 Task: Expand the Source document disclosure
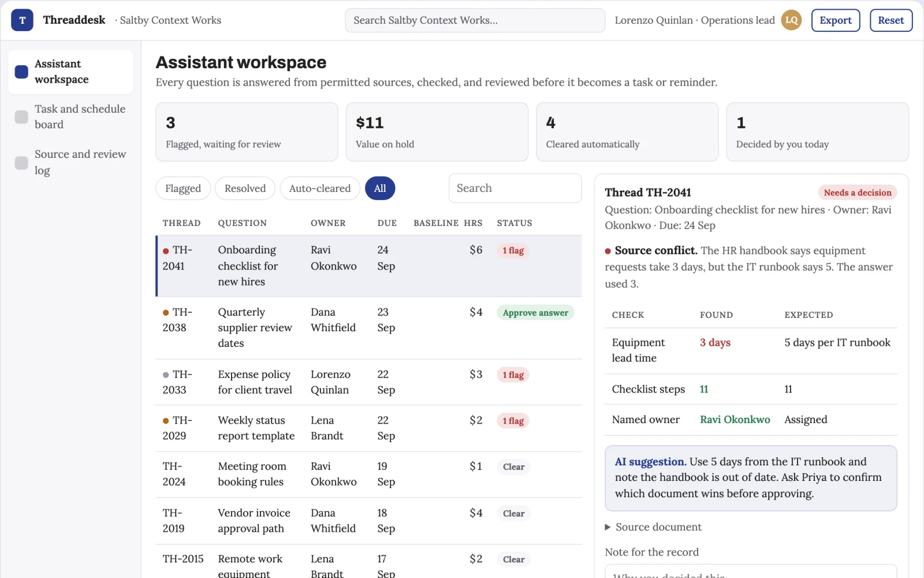coord(653,527)
